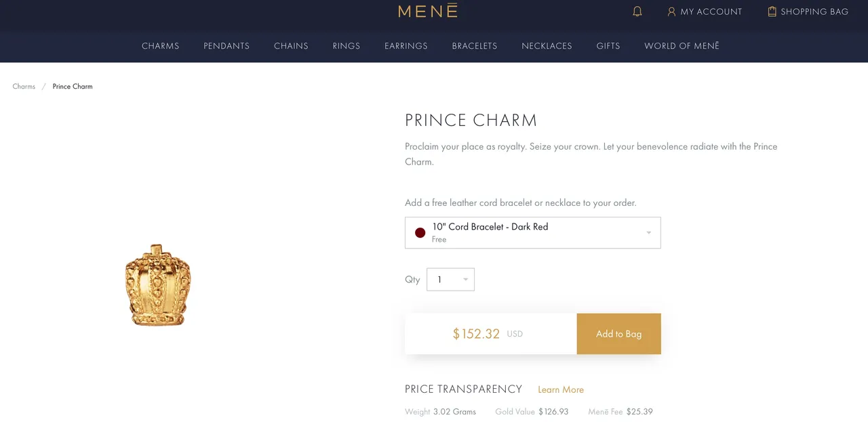Viewport: 868px width, 422px height.
Task: Open the Pendants navigation menu
Action: coord(226,46)
